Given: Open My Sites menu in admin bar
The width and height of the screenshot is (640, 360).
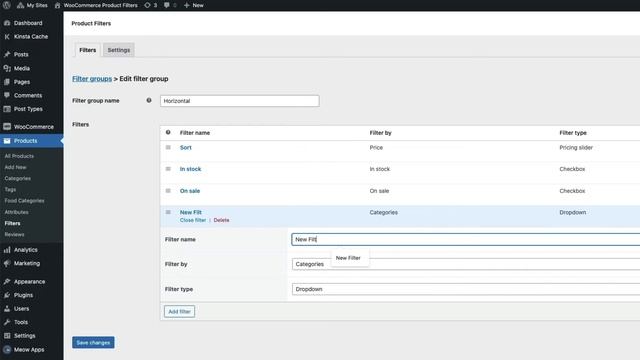Looking at the screenshot, I should click(x=32, y=5).
